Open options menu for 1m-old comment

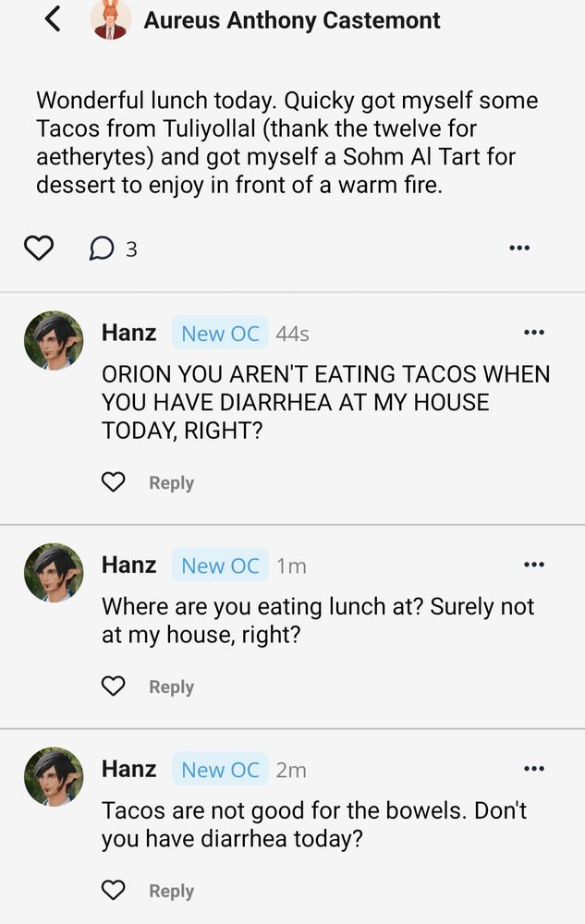click(x=533, y=565)
